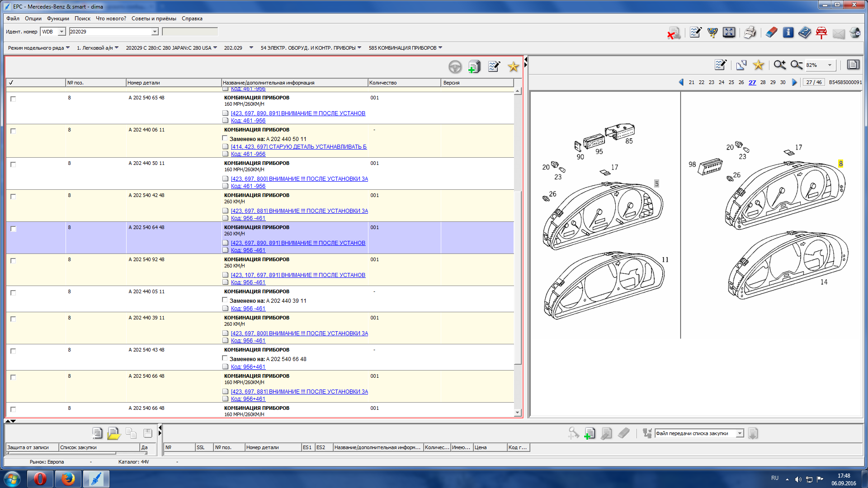Viewport: 868px width, 488px height.
Task: Open the [414, 423, 697] СТАРУЮ ДЕТАЛЬ footnote link
Action: click(x=298, y=147)
